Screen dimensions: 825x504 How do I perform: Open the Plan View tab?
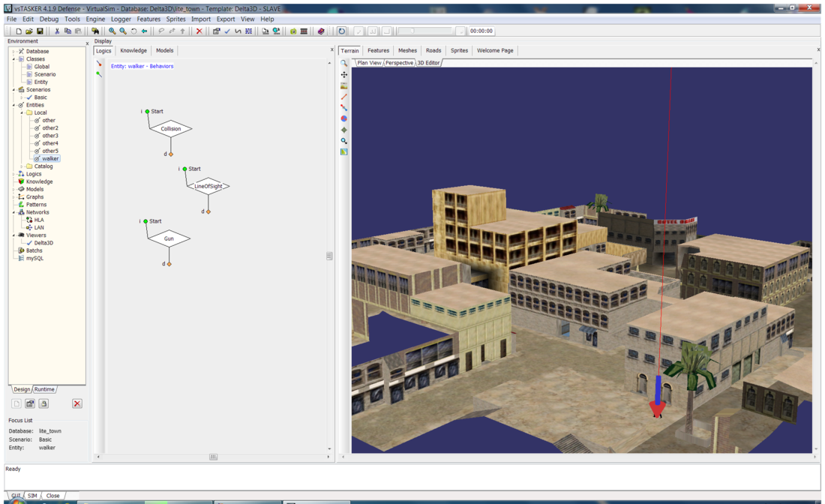[x=369, y=63]
